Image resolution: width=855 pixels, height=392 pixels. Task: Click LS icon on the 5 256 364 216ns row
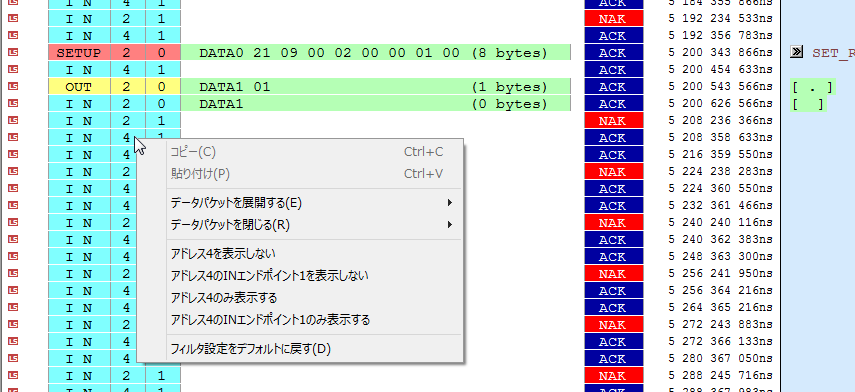click(x=13, y=291)
